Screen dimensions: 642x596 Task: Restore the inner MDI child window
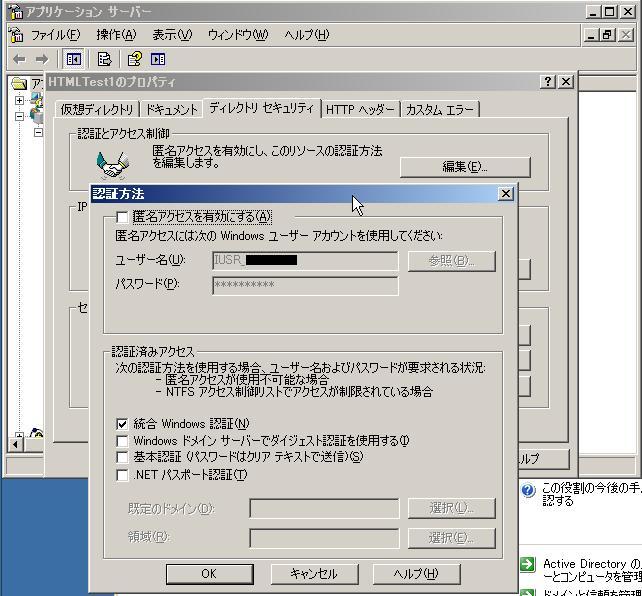pos(607,35)
